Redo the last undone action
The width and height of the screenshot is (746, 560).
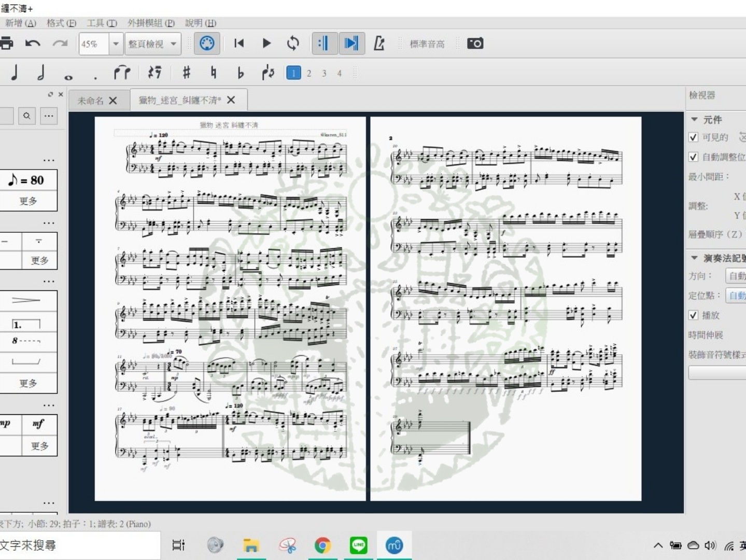60,44
